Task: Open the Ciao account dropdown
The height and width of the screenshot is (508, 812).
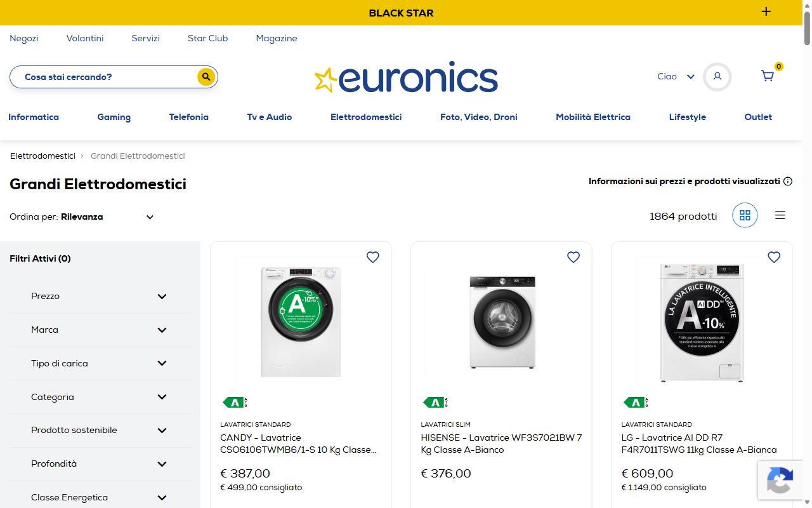Action: tap(676, 76)
